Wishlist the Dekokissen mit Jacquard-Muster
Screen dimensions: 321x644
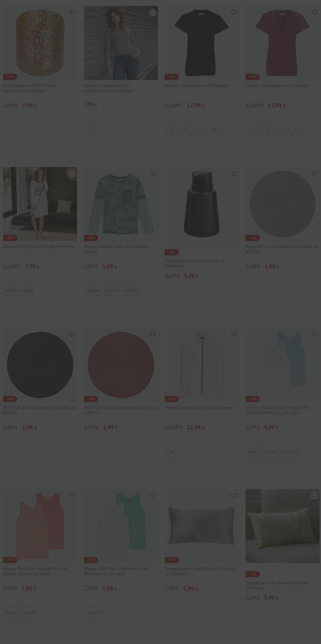click(x=314, y=496)
